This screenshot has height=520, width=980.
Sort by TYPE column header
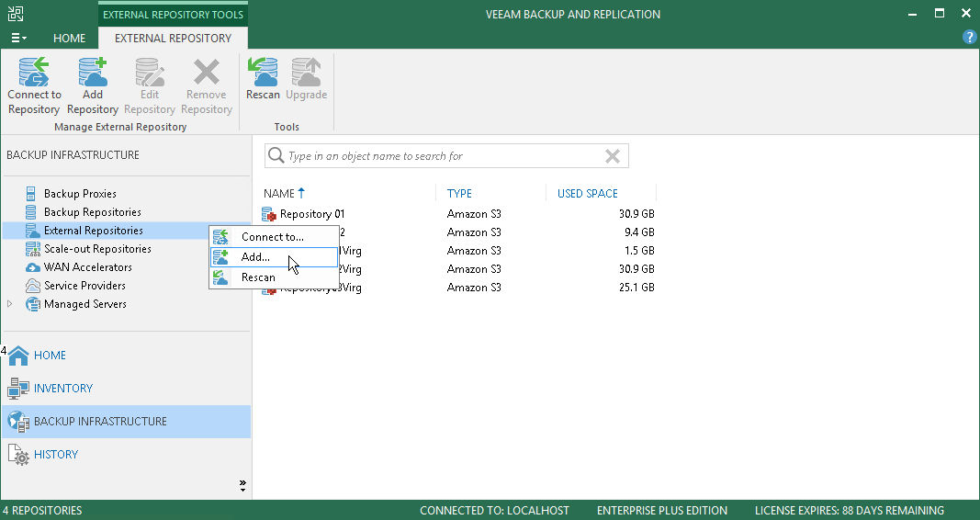point(459,194)
